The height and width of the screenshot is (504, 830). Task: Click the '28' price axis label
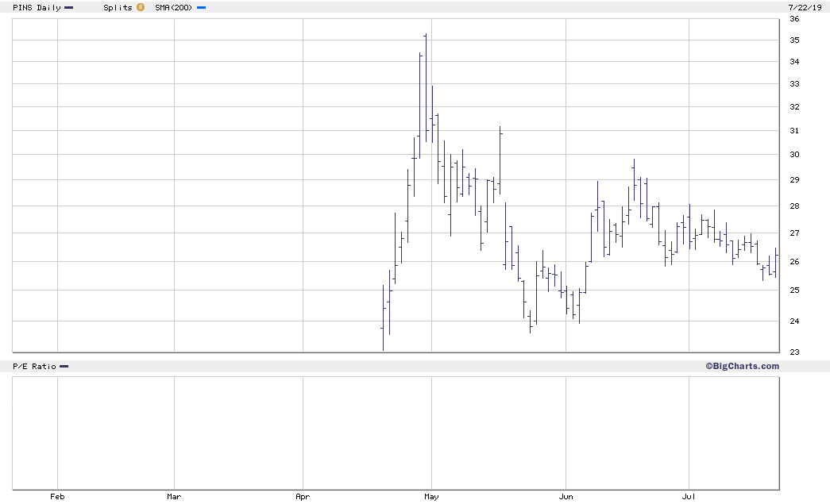794,206
